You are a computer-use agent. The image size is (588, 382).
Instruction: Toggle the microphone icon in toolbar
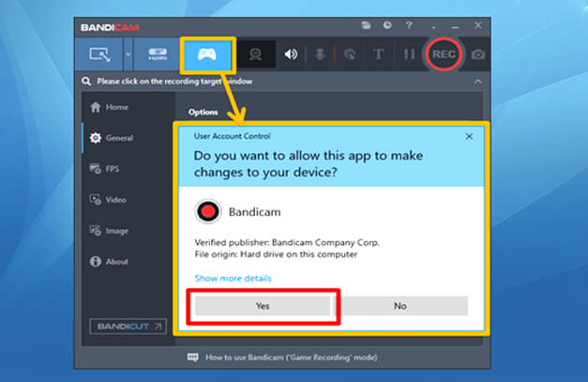click(320, 54)
